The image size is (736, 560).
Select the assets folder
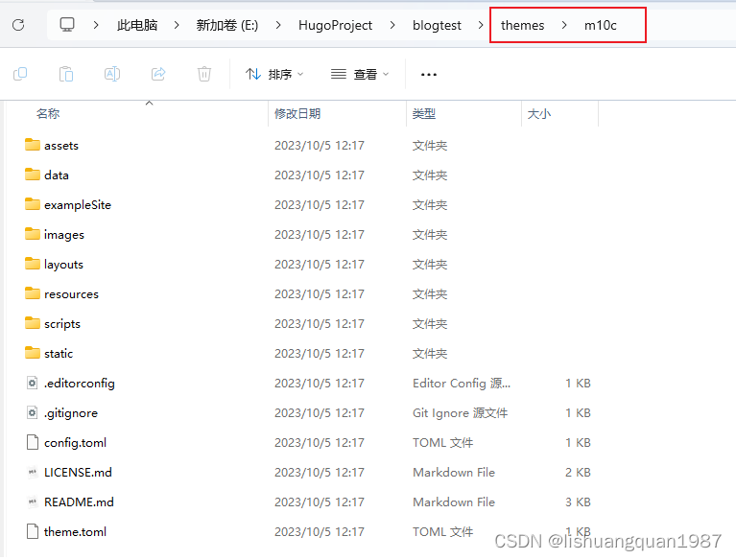(x=61, y=146)
